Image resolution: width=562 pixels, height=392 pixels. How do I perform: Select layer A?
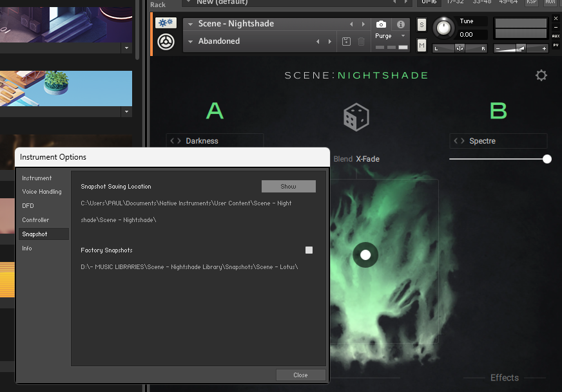coord(215,111)
